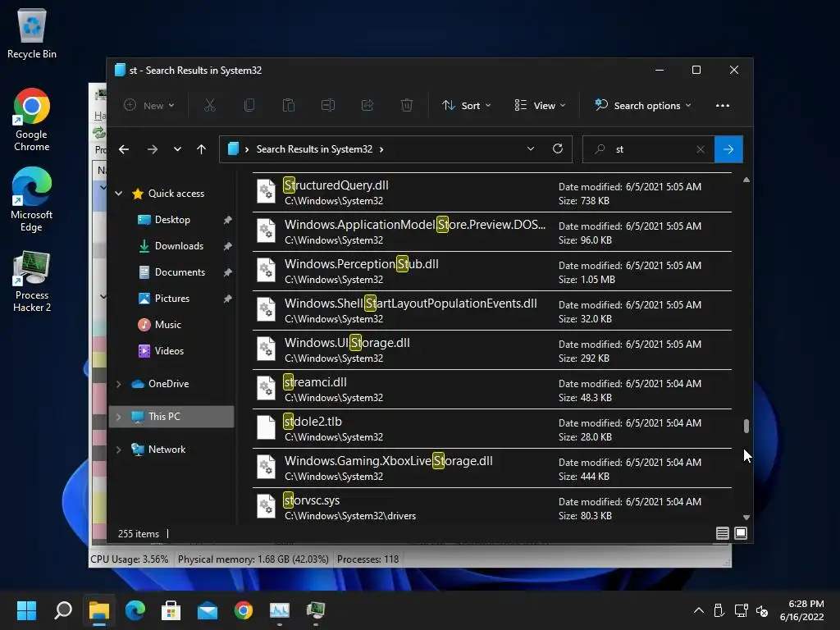Open Microsoft Store from taskbar

click(171, 610)
